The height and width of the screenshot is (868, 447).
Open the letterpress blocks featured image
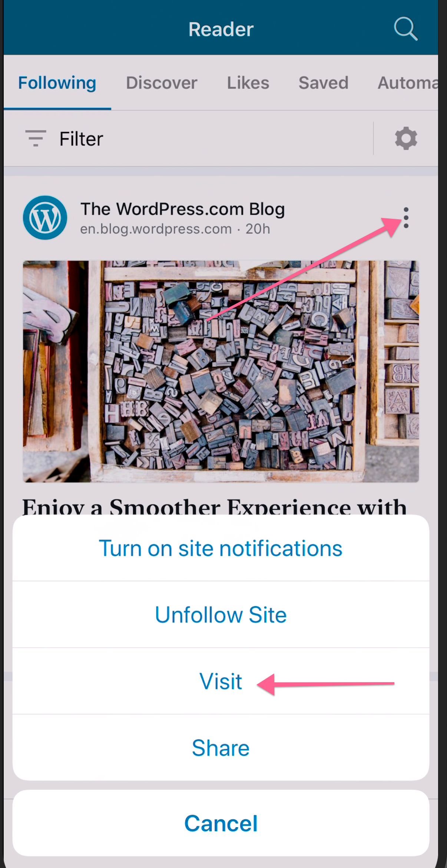click(221, 371)
